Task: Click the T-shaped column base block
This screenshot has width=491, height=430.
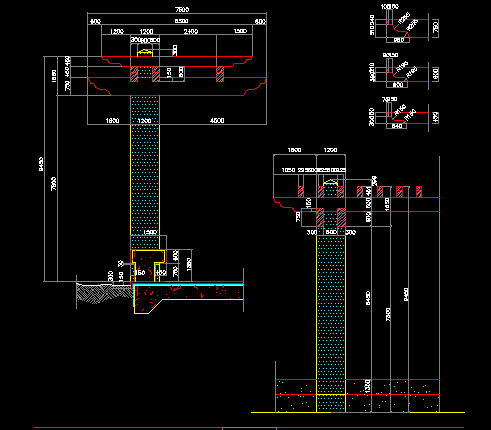Action: 148,265
